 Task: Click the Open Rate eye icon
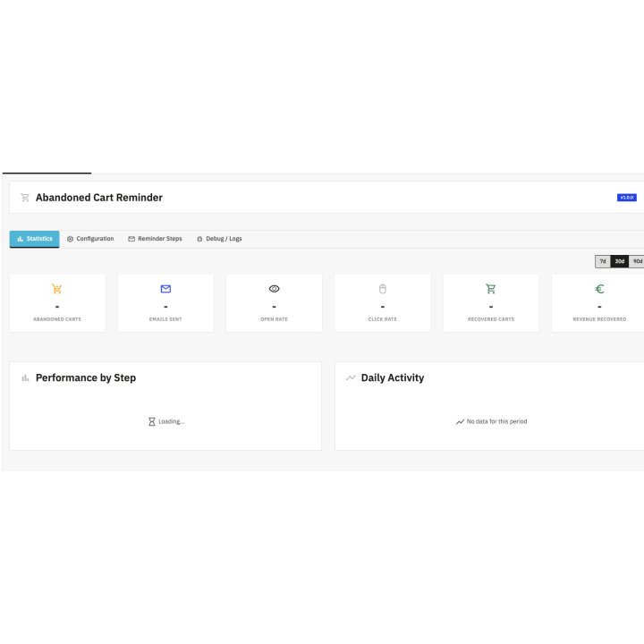pos(274,289)
